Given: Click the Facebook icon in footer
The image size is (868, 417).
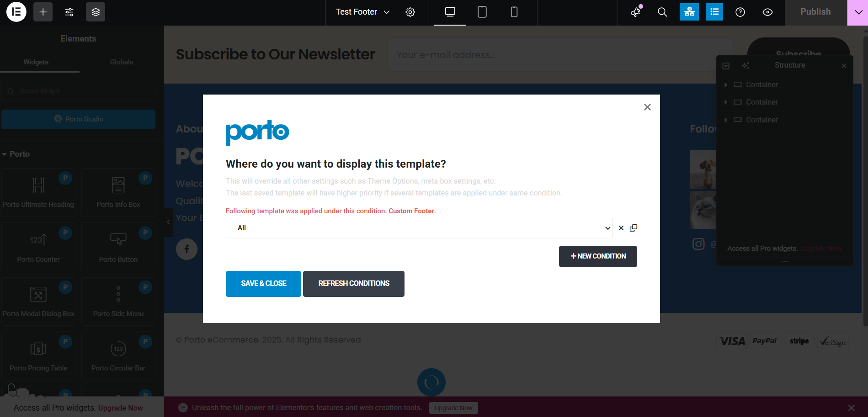Looking at the screenshot, I should pos(186,249).
